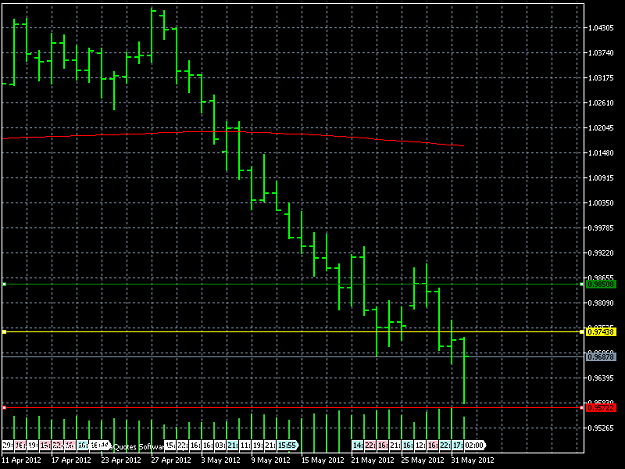This screenshot has width=625, height=469.
Task: Click the 12: event marker near 25 May
Action: click(420, 445)
